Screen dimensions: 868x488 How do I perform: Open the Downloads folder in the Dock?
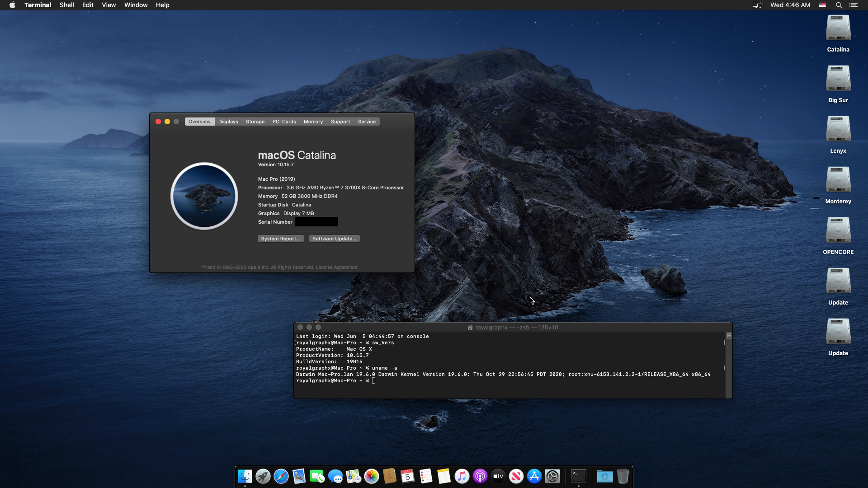(604, 476)
